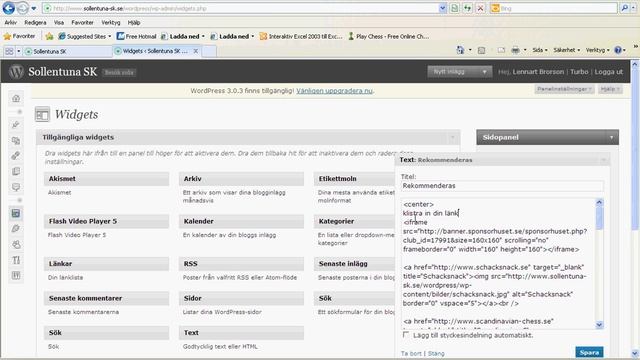Viewport: 640px width, 360px height.
Task: Click the browser home icon in command bar
Action: click(x=460, y=50)
